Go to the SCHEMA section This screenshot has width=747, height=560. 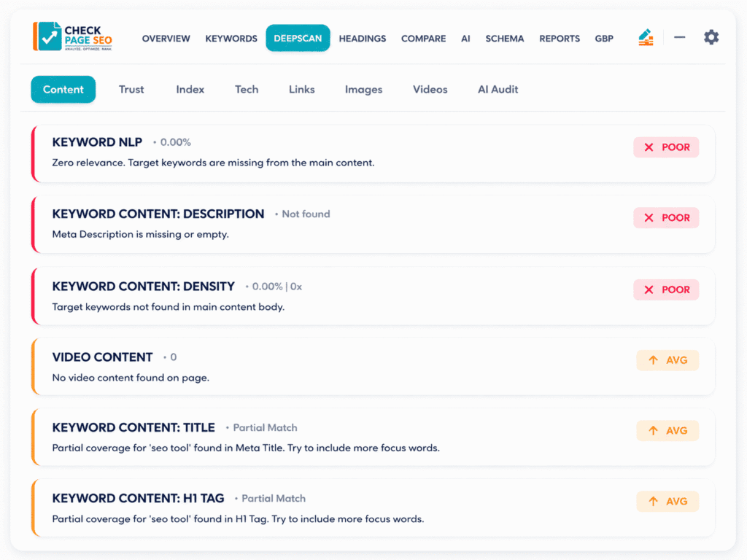(x=505, y=39)
